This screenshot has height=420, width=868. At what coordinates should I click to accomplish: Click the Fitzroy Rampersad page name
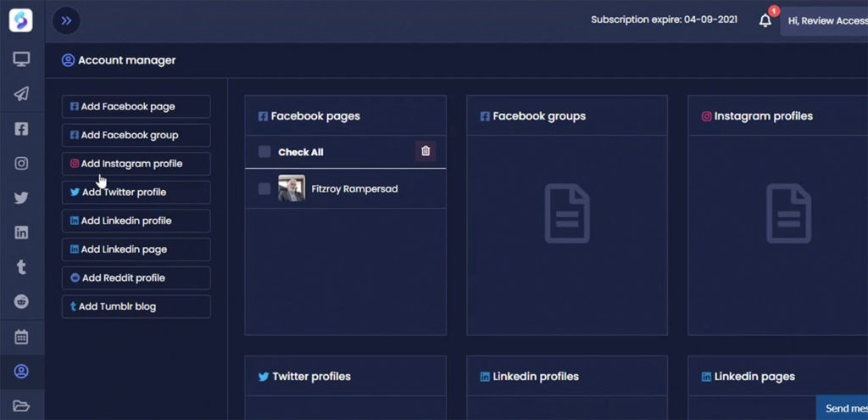coord(354,189)
